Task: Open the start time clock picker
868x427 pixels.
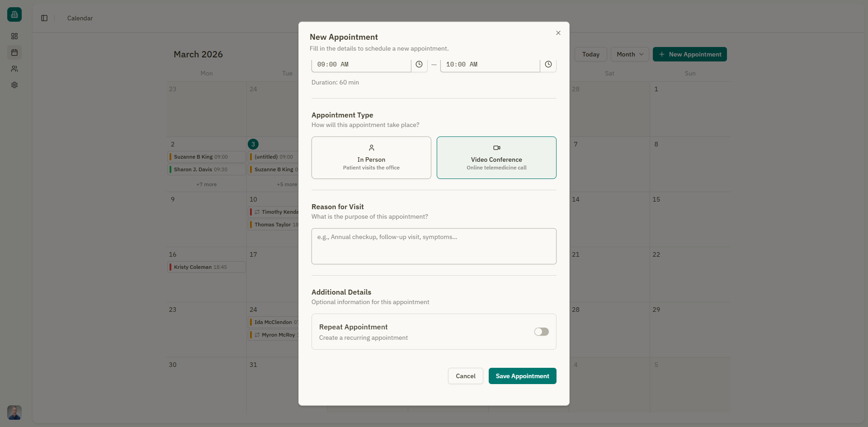Action: (x=419, y=64)
